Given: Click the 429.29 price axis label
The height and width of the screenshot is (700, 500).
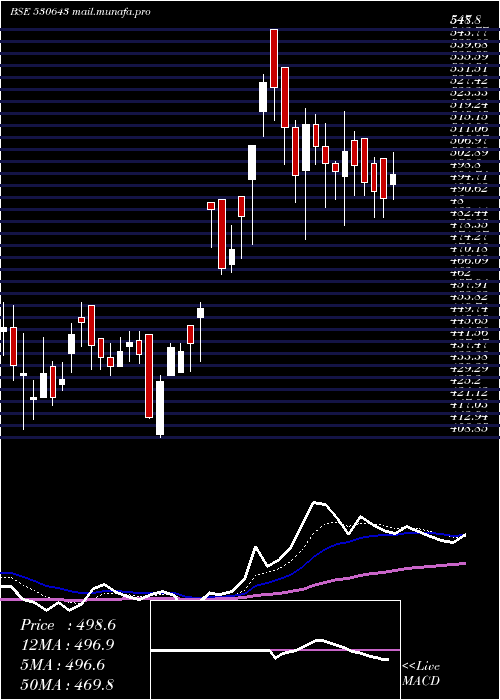Looking at the screenshot, I should 469,370.
